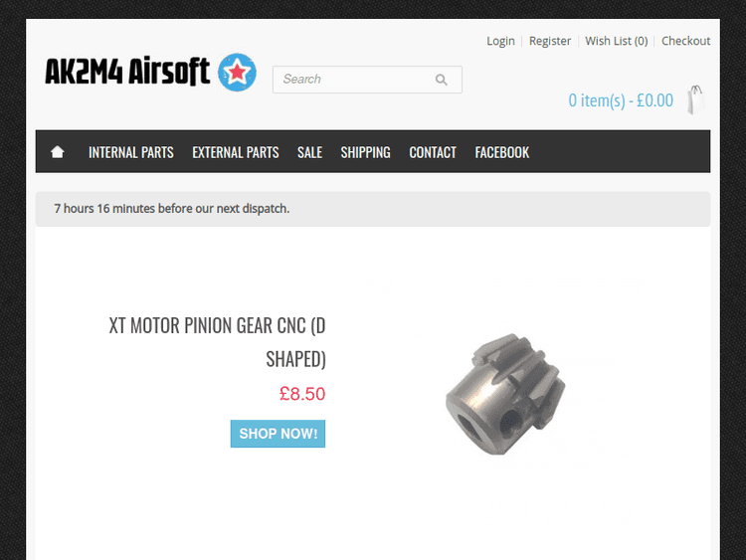
Task: Go to the Sale section
Action: click(309, 152)
